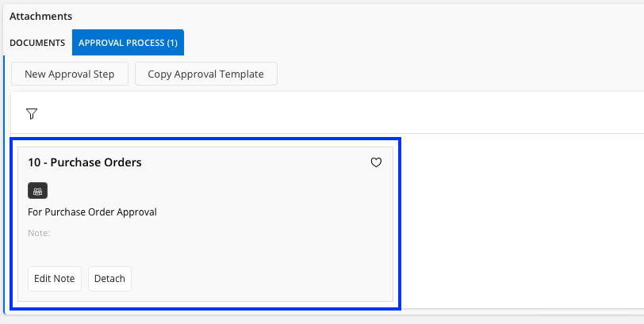Click the New Approval Step button
644x324 pixels.
70,74
